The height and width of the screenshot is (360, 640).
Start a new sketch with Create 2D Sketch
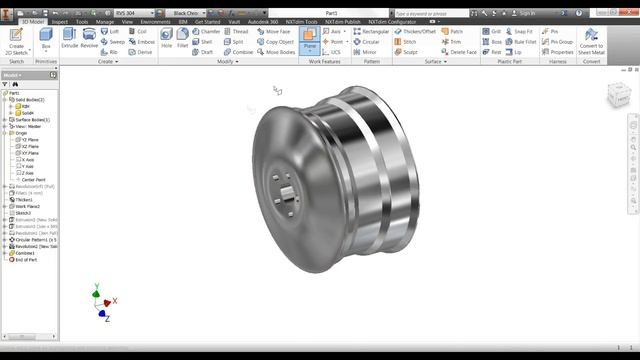click(16, 42)
